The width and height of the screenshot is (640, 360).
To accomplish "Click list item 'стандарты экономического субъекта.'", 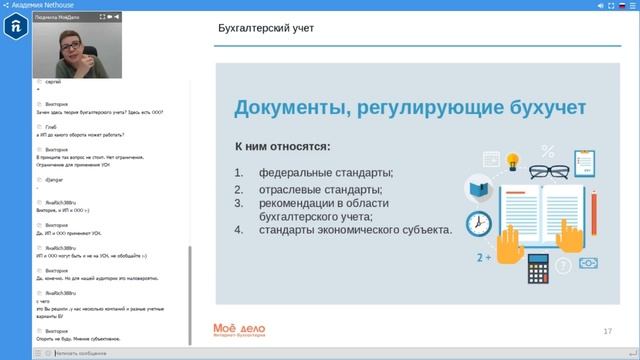I will (x=356, y=230).
